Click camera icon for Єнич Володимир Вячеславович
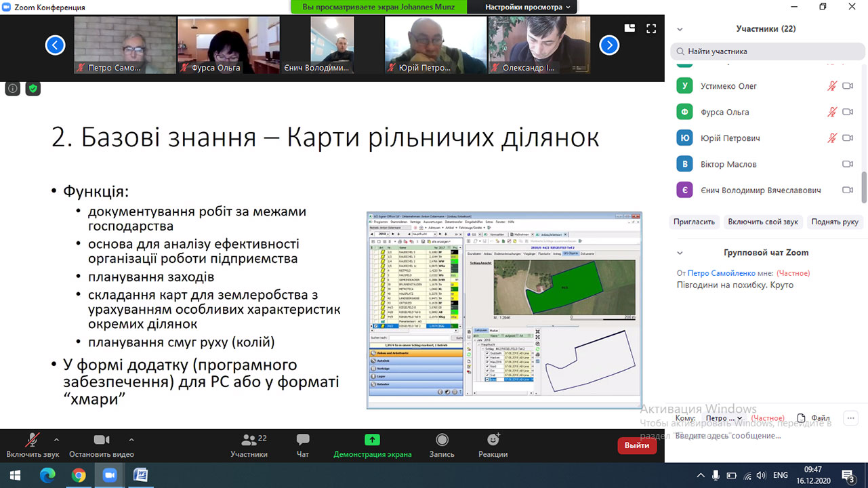Screen dimensions: 868x488 coord(848,190)
